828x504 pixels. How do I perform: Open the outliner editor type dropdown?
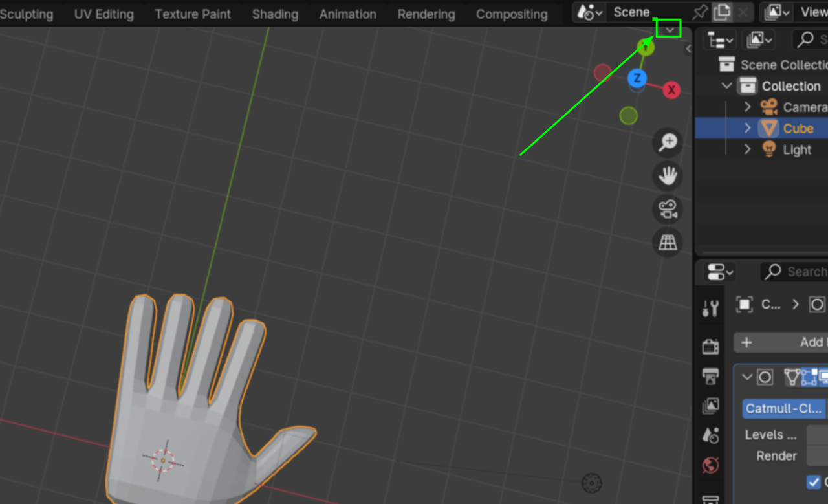(721, 40)
